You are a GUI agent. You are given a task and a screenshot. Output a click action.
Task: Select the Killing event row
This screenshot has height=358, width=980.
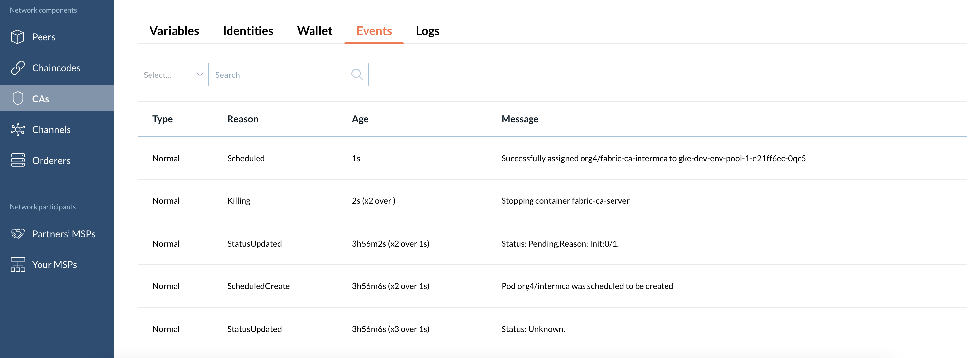coord(456,201)
